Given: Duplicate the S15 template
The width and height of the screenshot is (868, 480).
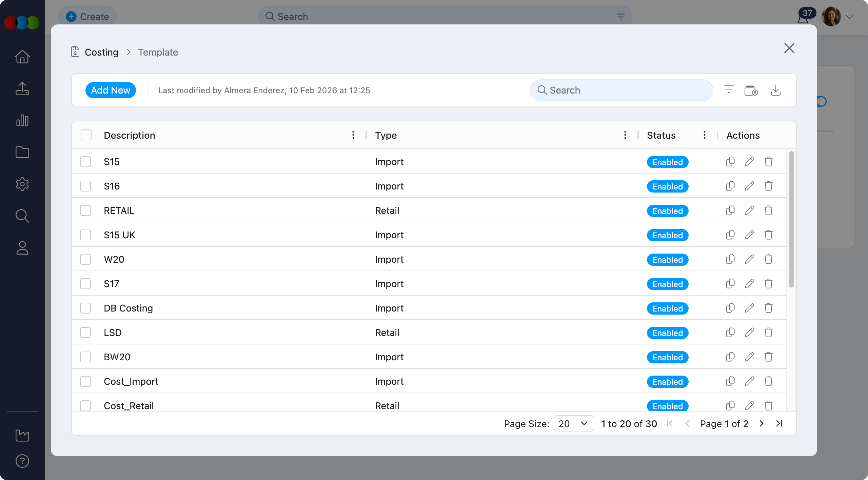Looking at the screenshot, I should [730, 162].
